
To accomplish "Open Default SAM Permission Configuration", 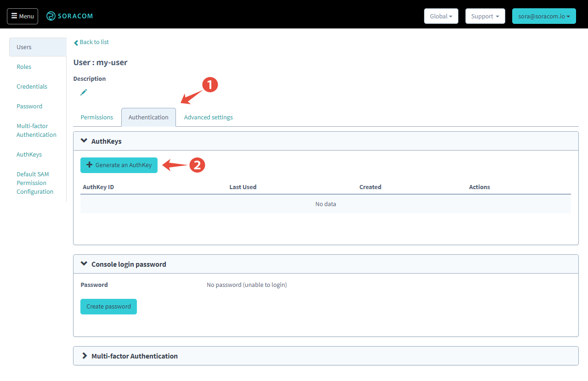I will [35, 183].
